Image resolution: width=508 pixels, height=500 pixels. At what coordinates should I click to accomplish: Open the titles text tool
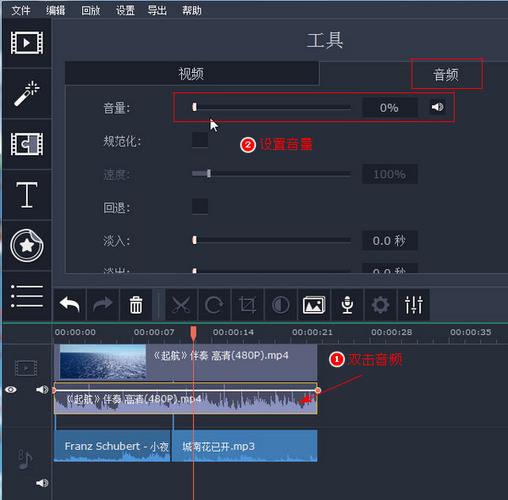(x=27, y=195)
